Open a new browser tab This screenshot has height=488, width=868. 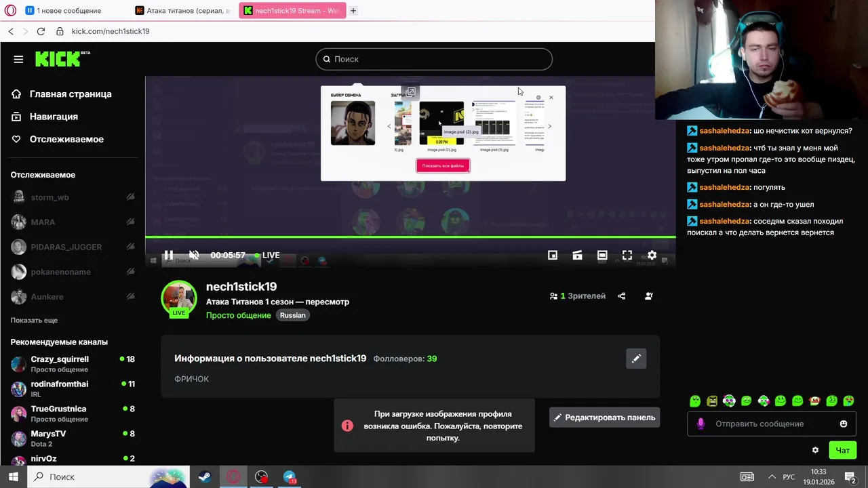353,10
